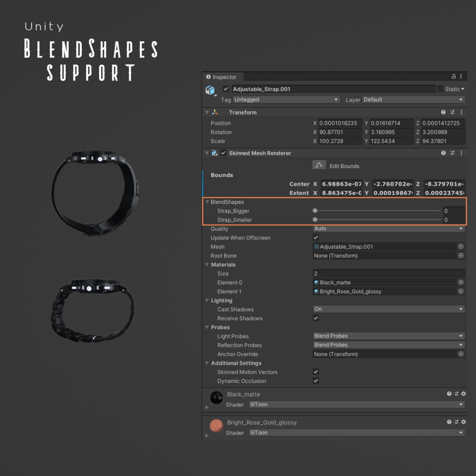Screen dimensions: 476x476
Task: Open object picker for Root Bone
Action: 461,256
